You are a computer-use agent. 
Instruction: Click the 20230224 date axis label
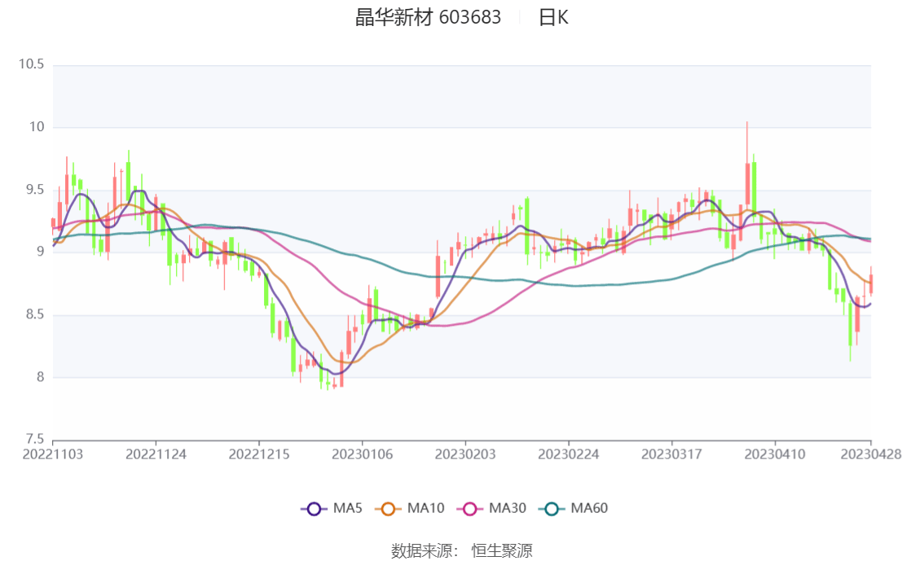(569, 454)
